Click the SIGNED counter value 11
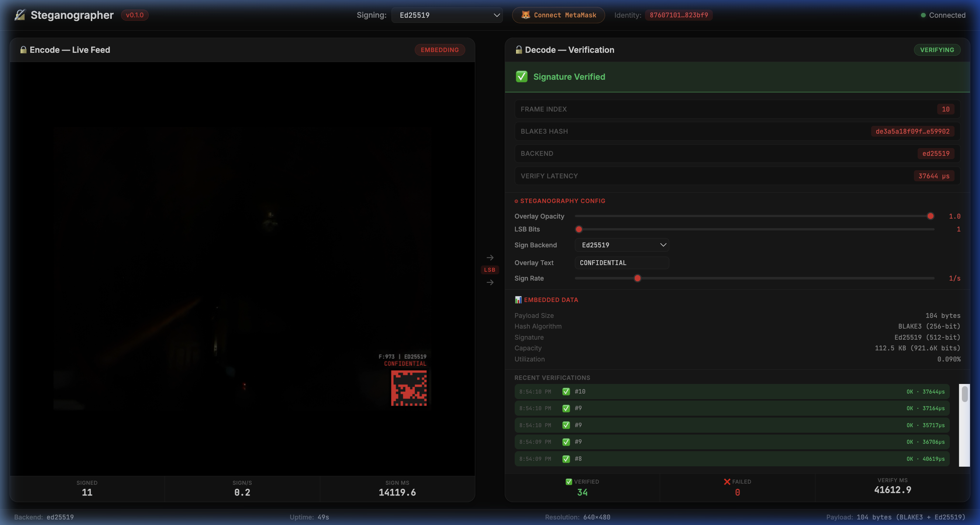The image size is (980, 525). pyautogui.click(x=87, y=492)
